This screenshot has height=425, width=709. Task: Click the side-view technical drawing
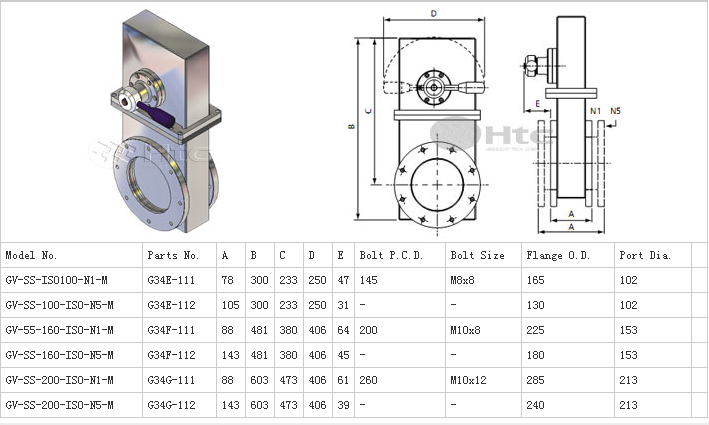[572, 120]
